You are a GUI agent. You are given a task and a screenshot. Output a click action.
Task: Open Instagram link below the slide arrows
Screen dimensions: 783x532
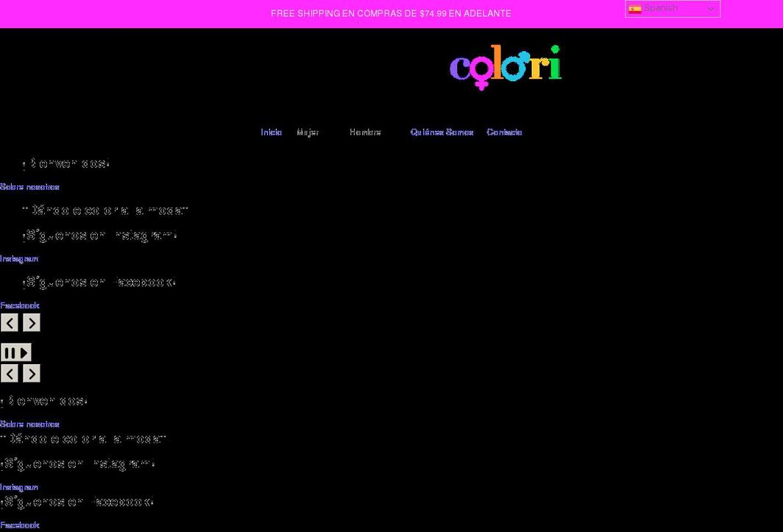point(19,487)
